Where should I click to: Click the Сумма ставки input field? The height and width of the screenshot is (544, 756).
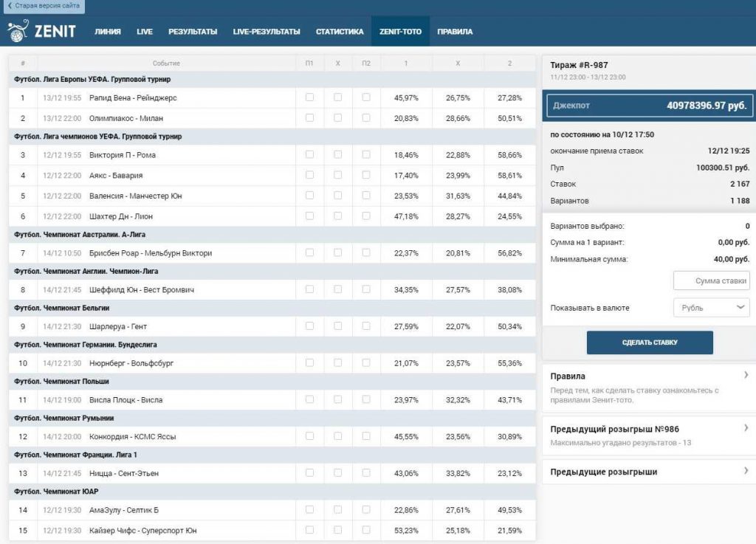(x=712, y=280)
